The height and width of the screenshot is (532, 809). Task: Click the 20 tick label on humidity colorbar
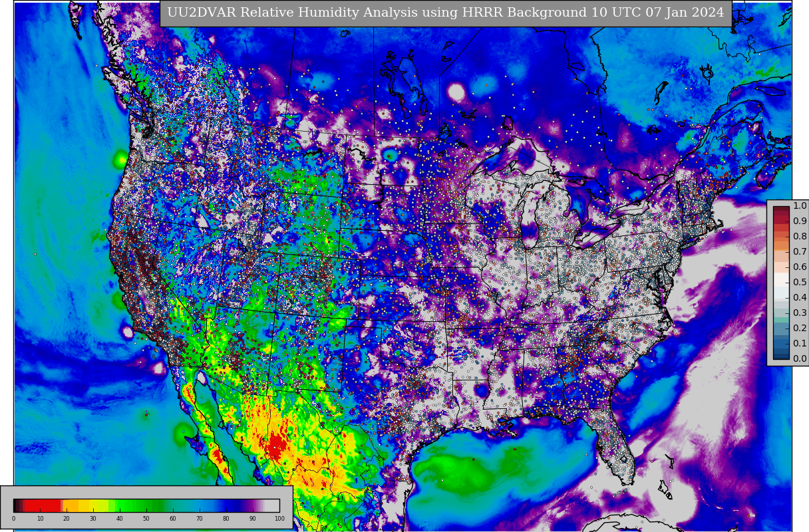click(x=67, y=519)
